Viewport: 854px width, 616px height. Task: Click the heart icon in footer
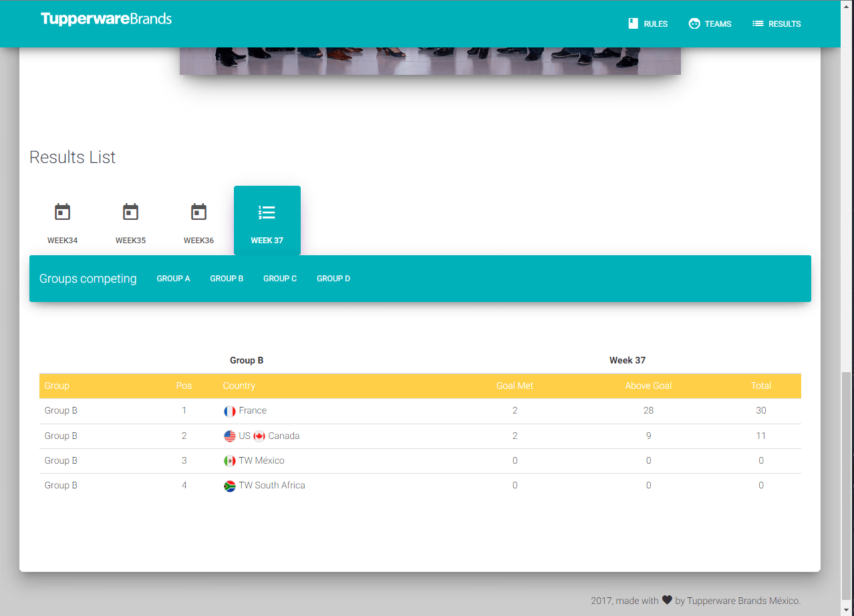coord(667,600)
